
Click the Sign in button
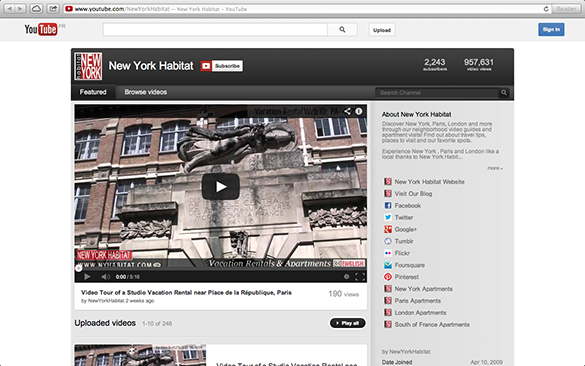[x=551, y=29]
